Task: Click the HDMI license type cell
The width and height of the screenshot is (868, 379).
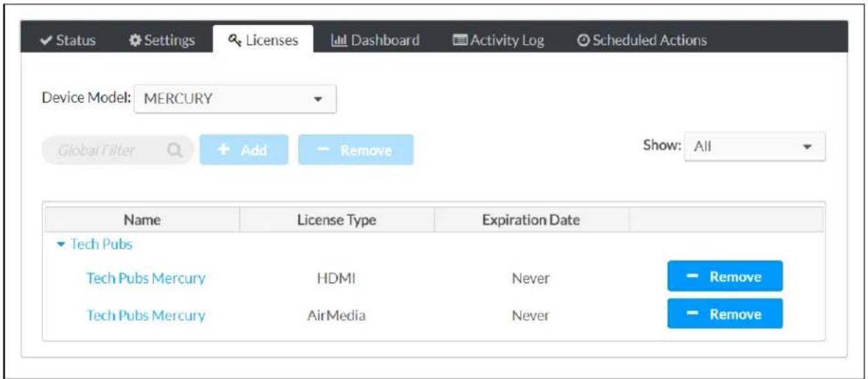Action: coord(337,278)
